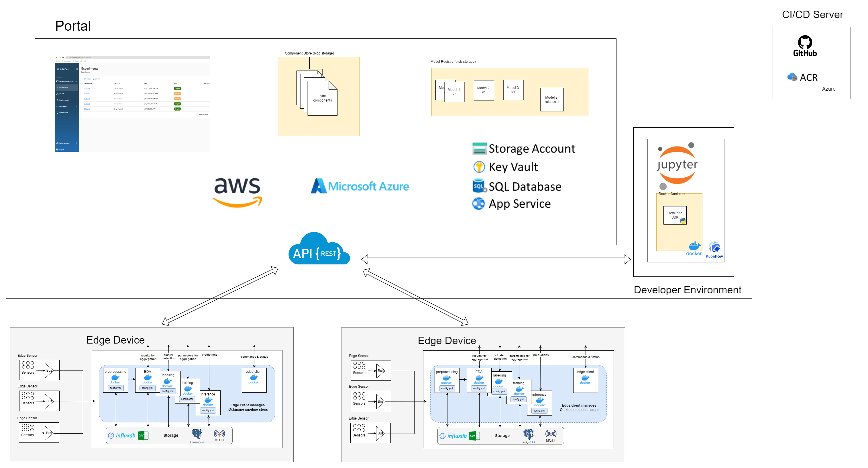
Task: Open Models in portal sidebar
Action: [x=67, y=94]
